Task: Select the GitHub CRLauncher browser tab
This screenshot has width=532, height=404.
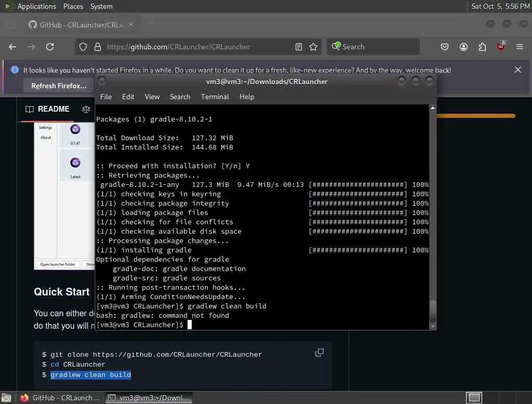Action: 81,25
